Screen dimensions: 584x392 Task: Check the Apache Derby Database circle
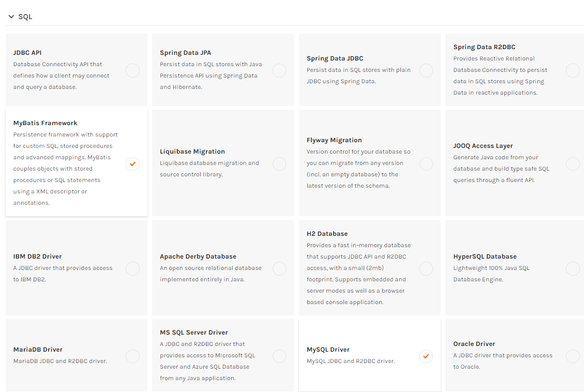[x=279, y=268]
